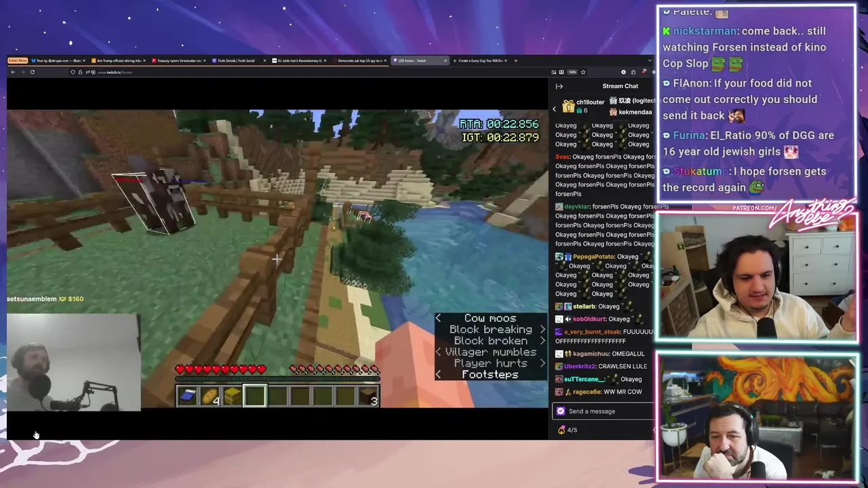Viewport: 868px width, 488px height.
Task: Close the forsen Twitch tab
Action: click(446, 60)
